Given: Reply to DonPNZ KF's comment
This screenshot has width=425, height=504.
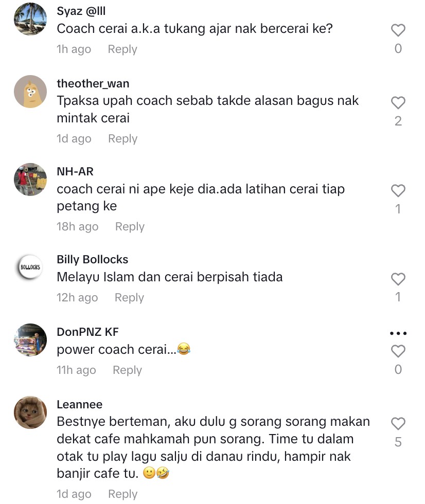Looking at the screenshot, I should tap(127, 370).
